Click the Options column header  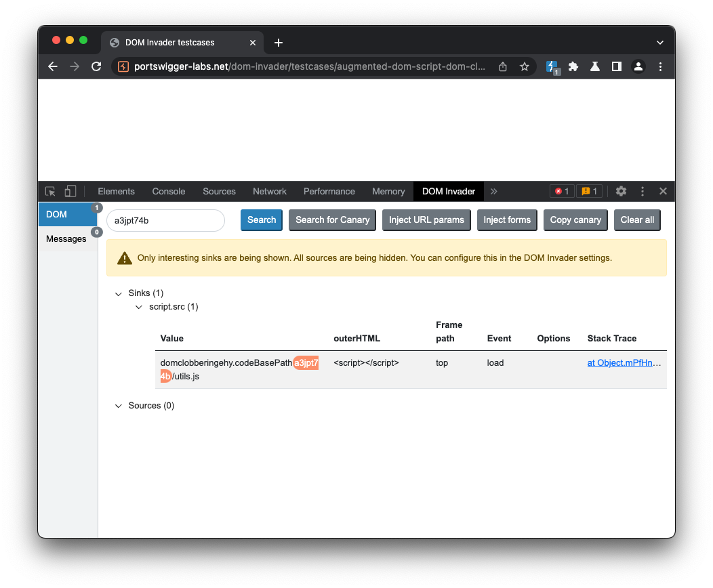click(554, 339)
